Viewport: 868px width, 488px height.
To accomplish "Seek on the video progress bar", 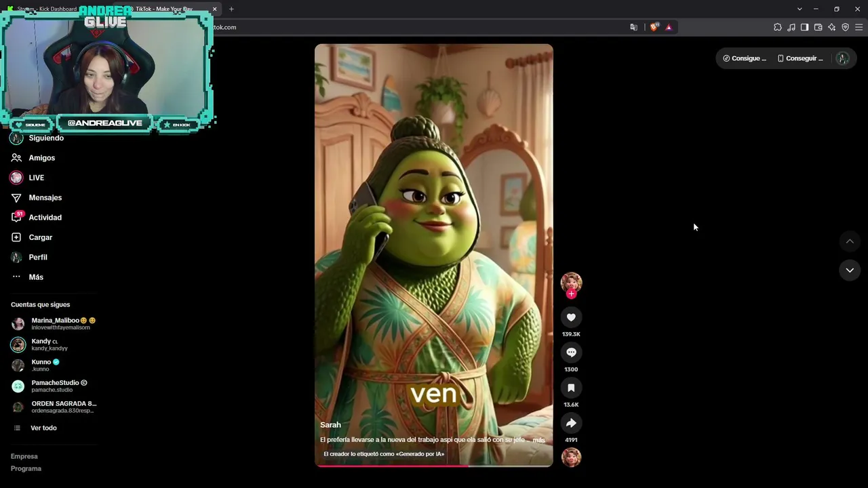I will pos(434,466).
